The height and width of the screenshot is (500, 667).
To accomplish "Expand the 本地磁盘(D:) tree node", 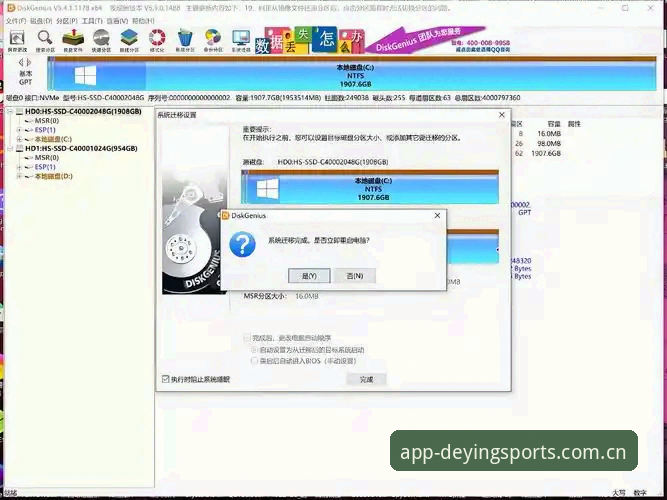I will point(19,176).
